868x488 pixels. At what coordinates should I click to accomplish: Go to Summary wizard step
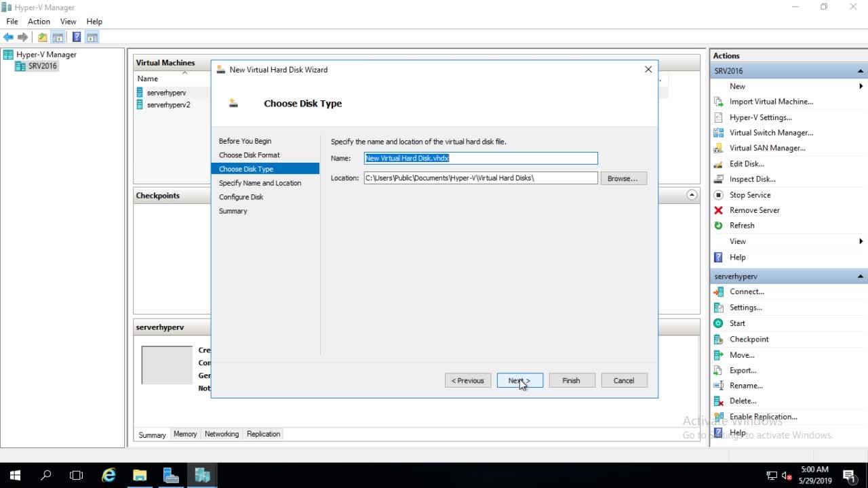(233, 211)
